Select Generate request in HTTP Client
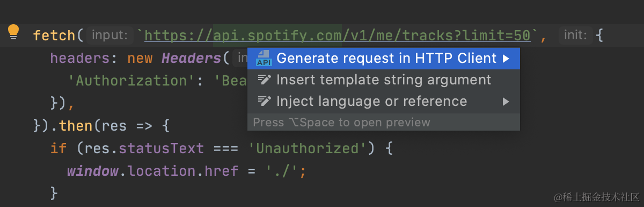Image resolution: width=644 pixels, height=207 pixels. click(x=383, y=59)
